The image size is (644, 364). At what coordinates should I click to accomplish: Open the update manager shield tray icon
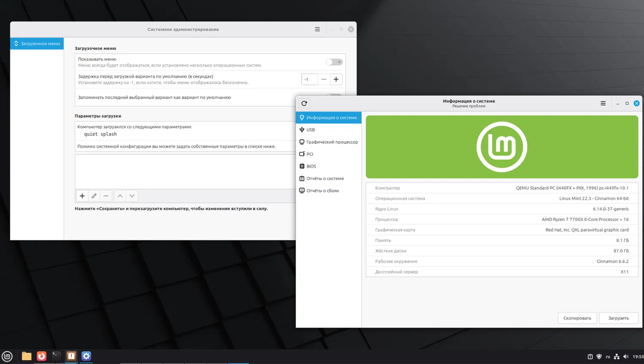tap(599, 357)
